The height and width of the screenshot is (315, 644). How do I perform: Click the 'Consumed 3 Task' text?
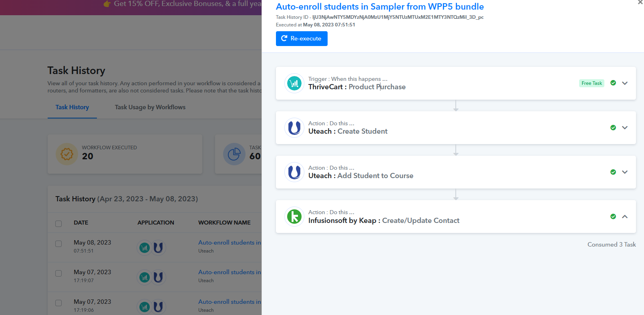(x=612, y=245)
